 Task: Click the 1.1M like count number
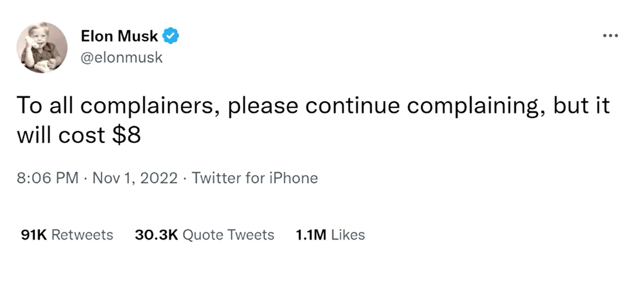pyautogui.click(x=311, y=235)
